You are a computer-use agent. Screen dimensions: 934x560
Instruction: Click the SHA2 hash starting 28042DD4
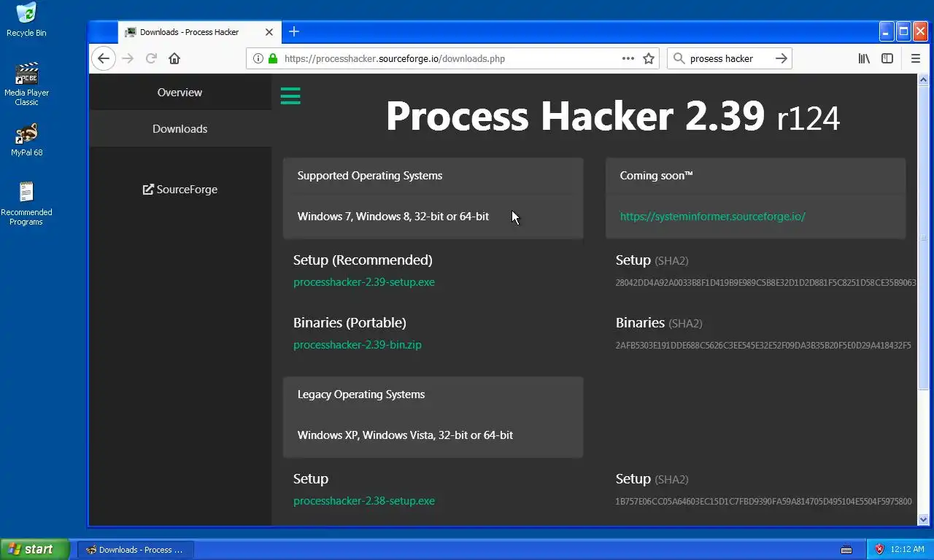click(x=765, y=282)
